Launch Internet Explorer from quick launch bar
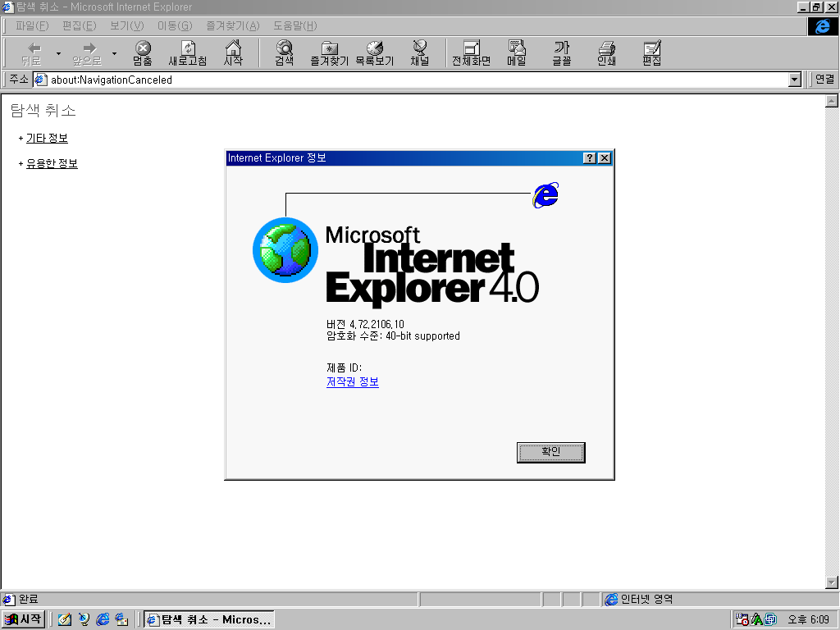This screenshot has height=630, width=840. point(103,619)
